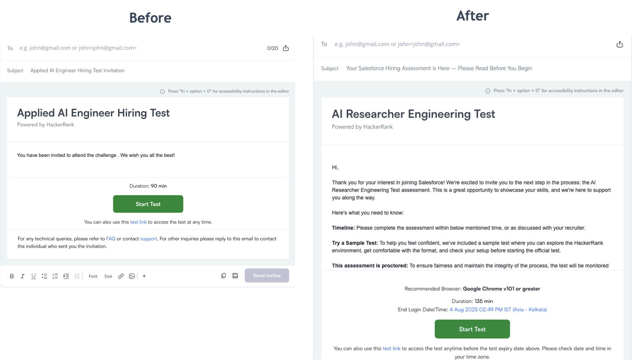The width and height of the screenshot is (632, 364).
Task: Insert an image into the email
Action: point(132,276)
